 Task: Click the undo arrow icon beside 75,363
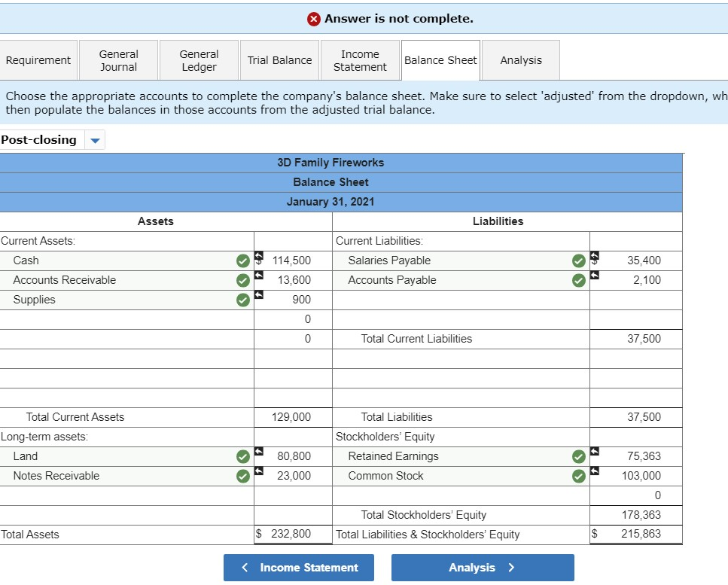[595, 451]
